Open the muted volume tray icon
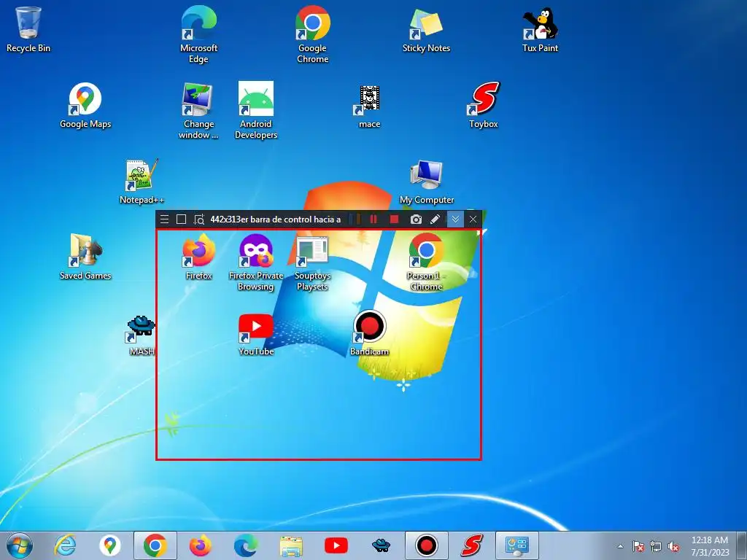The image size is (747, 560). tap(673, 546)
